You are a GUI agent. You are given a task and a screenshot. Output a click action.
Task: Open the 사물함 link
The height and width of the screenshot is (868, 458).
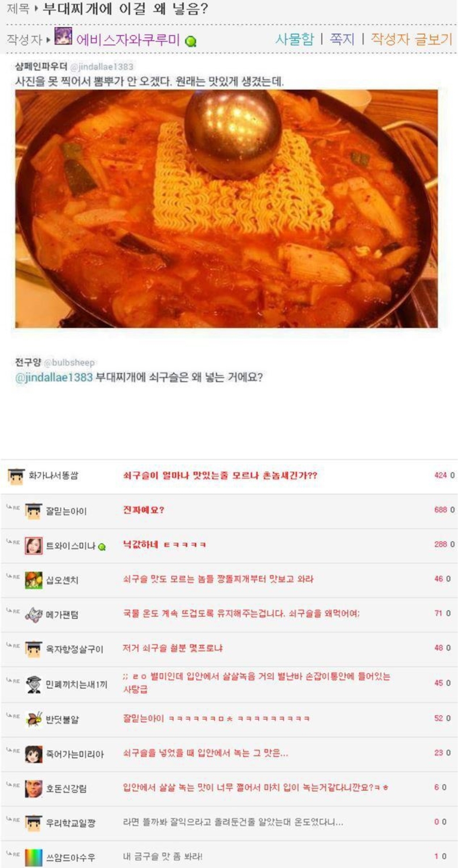click(x=294, y=39)
